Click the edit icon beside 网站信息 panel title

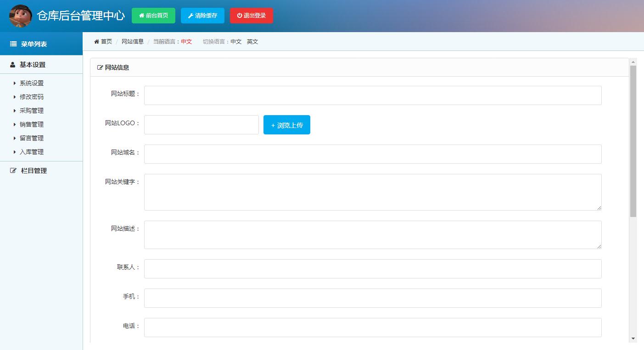pyautogui.click(x=100, y=67)
